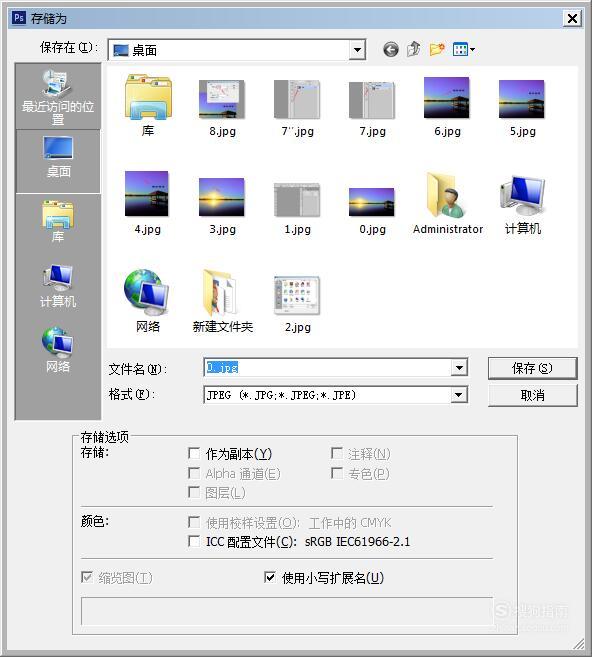
Task: Select the 5.jpg file
Action: pos(522,108)
